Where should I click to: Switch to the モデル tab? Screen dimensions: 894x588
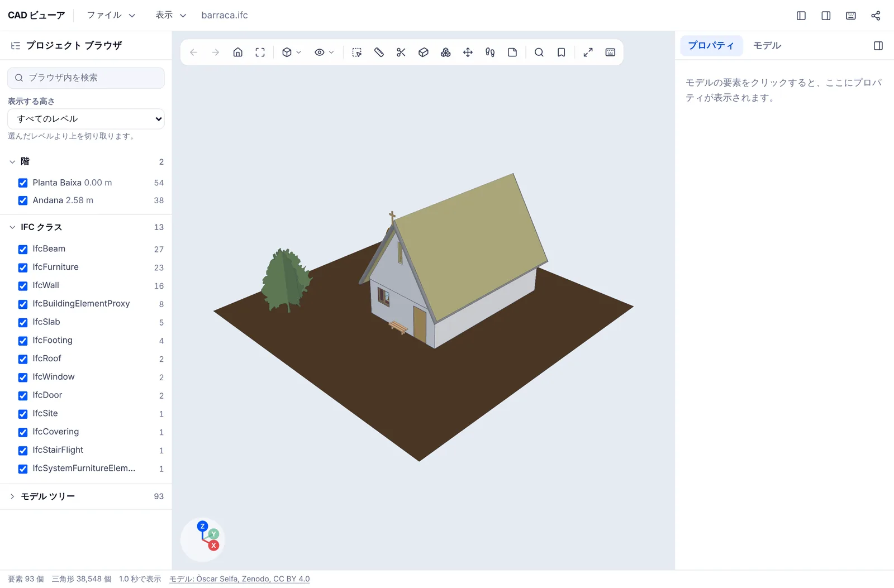click(x=767, y=46)
